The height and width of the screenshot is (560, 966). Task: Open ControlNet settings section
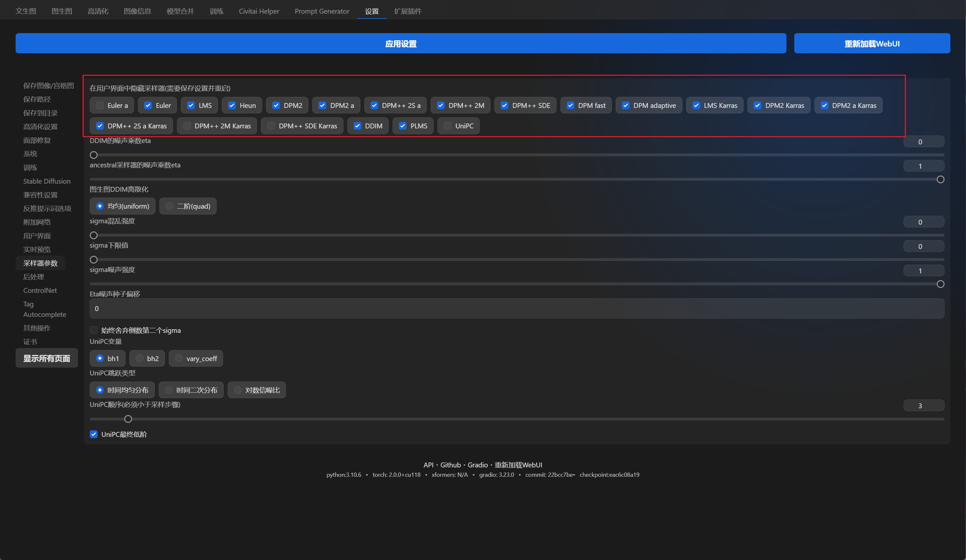pyautogui.click(x=40, y=290)
